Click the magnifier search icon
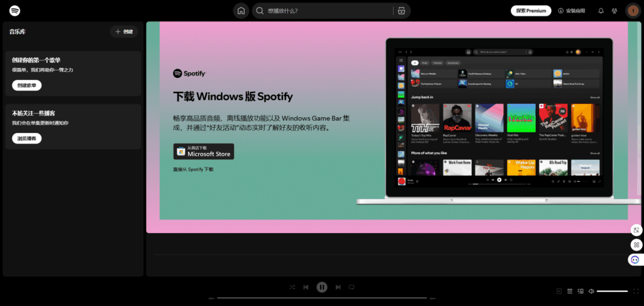The width and height of the screenshot is (644, 306). pyautogui.click(x=260, y=11)
